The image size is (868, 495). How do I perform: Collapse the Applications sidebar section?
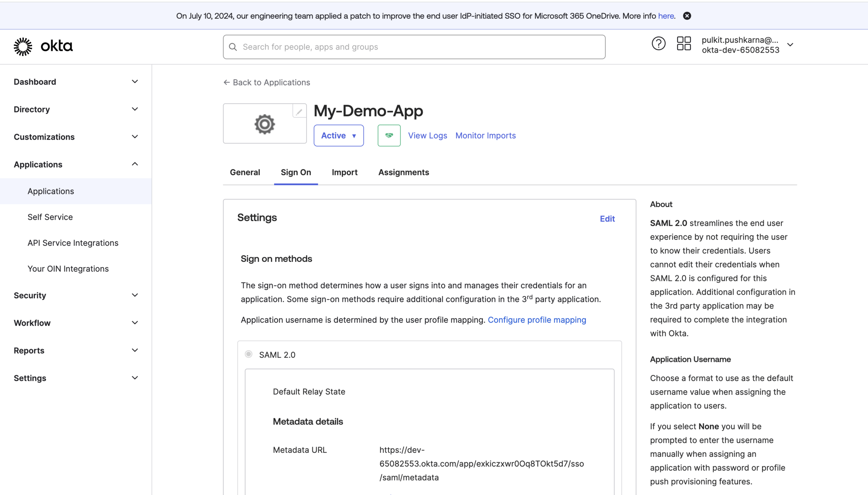[x=135, y=164]
